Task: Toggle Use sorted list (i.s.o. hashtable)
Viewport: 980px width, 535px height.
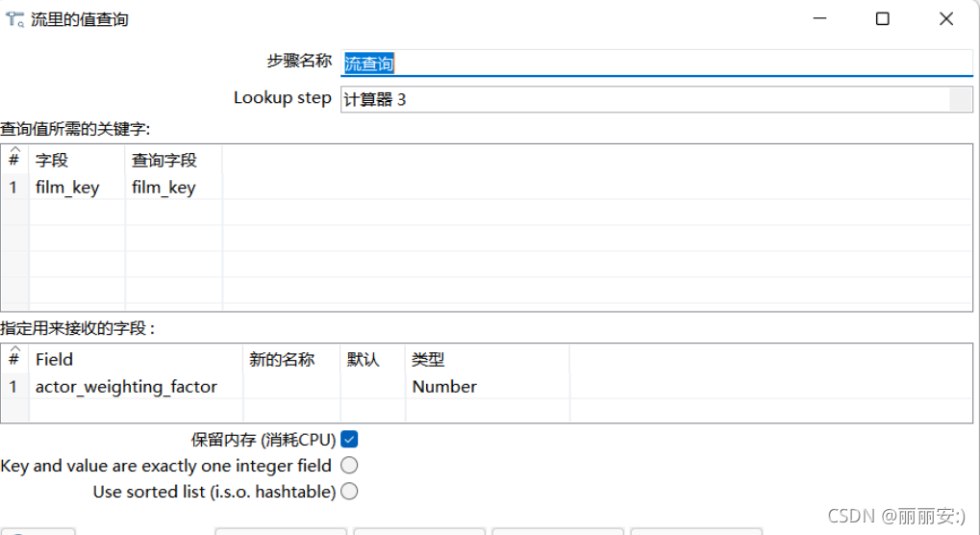Action: pyautogui.click(x=349, y=492)
